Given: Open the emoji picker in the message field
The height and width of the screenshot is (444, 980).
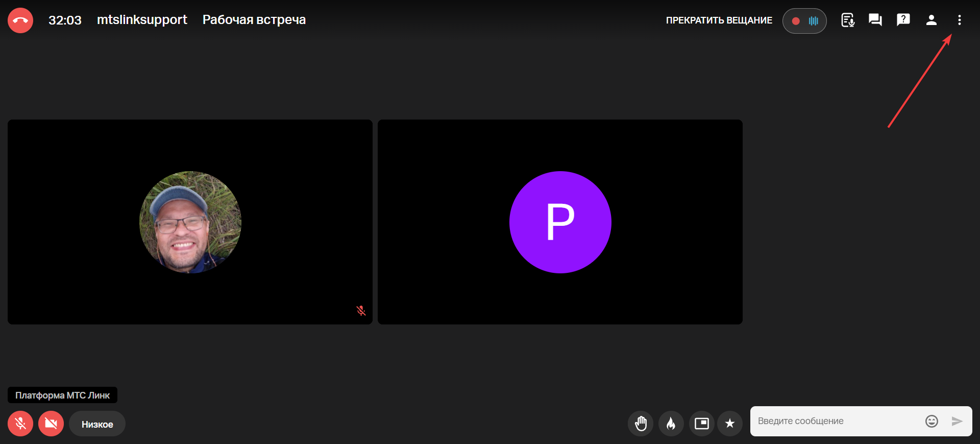Looking at the screenshot, I should 932,421.
